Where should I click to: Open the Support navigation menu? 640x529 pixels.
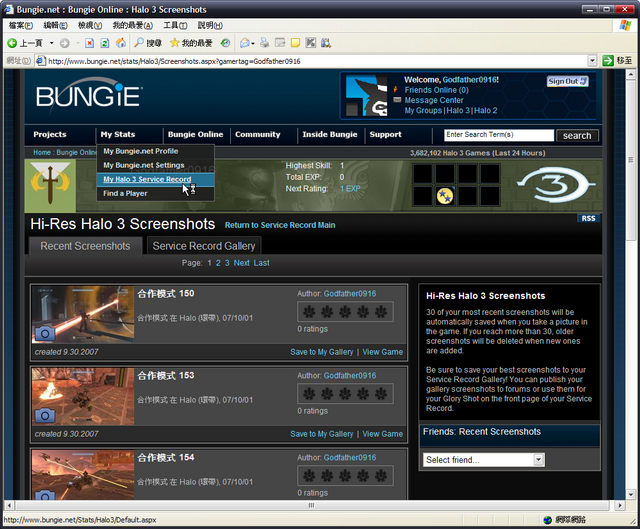(x=385, y=134)
